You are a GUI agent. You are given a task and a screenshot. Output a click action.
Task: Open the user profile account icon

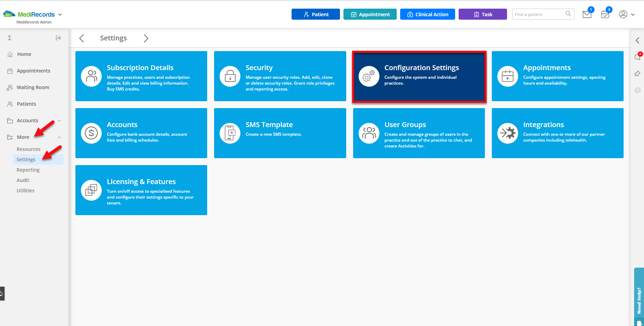(623, 14)
